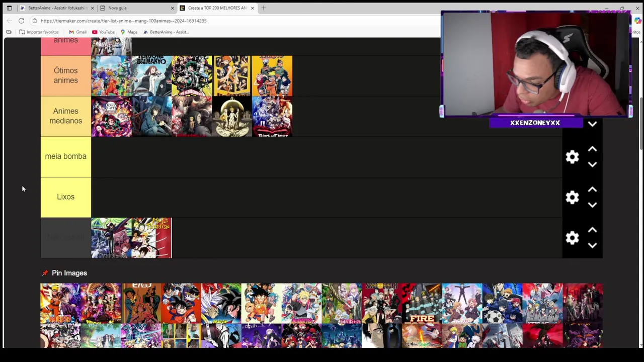644x362 pixels.
Task: Move the bottom unlabeled row down
Action: pyautogui.click(x=592, y=245)
